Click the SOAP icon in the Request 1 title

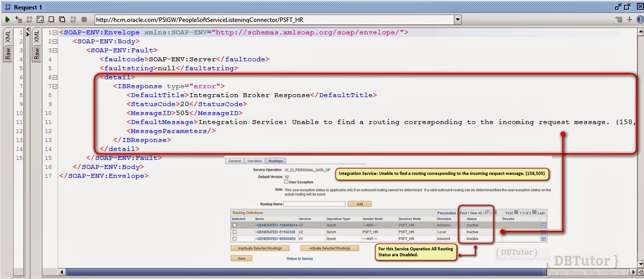7,7
